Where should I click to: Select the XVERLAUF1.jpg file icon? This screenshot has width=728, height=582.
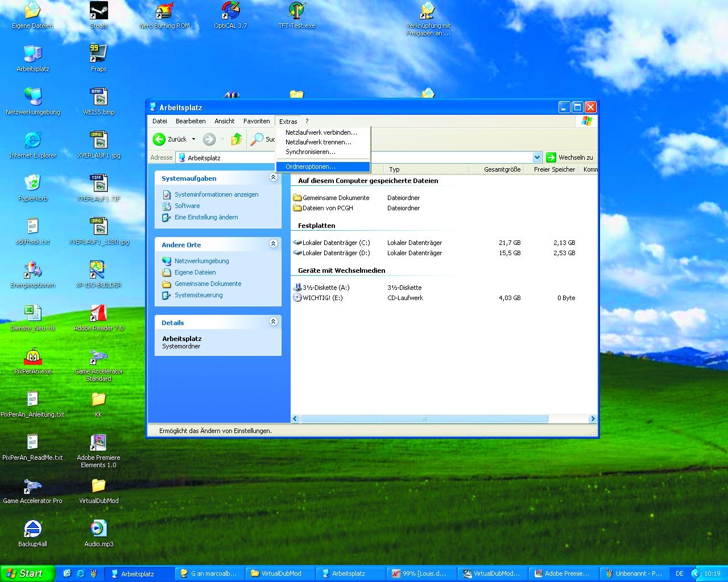click(x=98, y=145)
